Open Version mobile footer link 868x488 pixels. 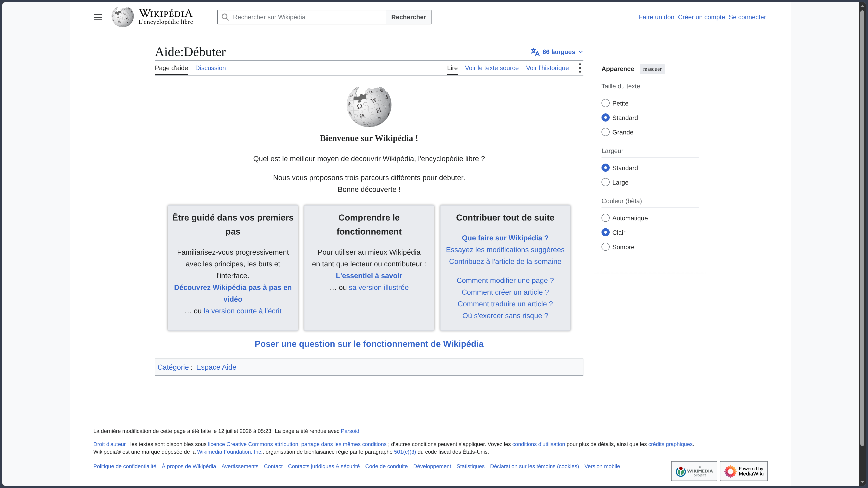pos(602,467)
